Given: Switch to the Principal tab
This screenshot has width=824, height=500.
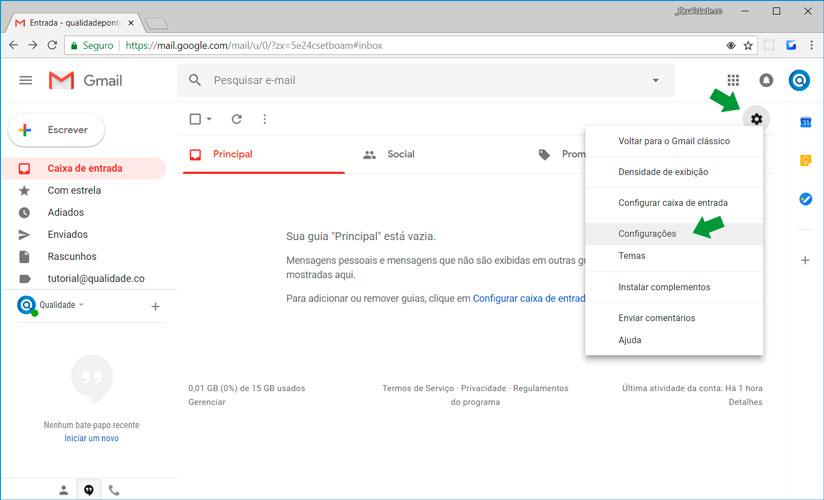Looking at the screenshot, I should (x=264, y=155).
